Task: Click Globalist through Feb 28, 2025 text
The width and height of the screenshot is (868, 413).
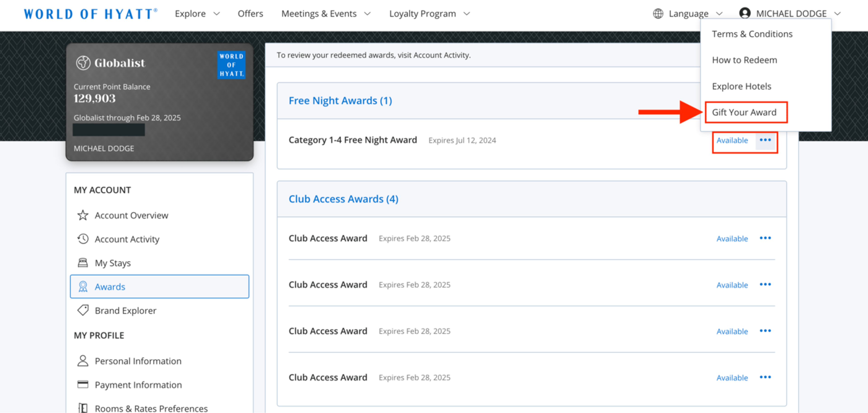Action: tap(127, 117)
